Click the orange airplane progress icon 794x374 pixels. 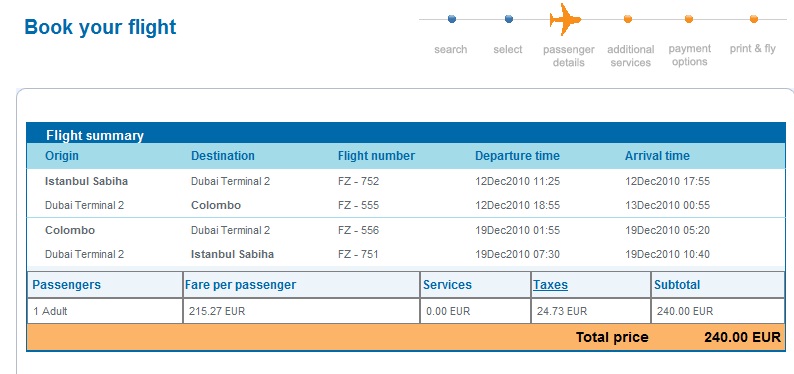pyautogui.click(x=565, y=19)
